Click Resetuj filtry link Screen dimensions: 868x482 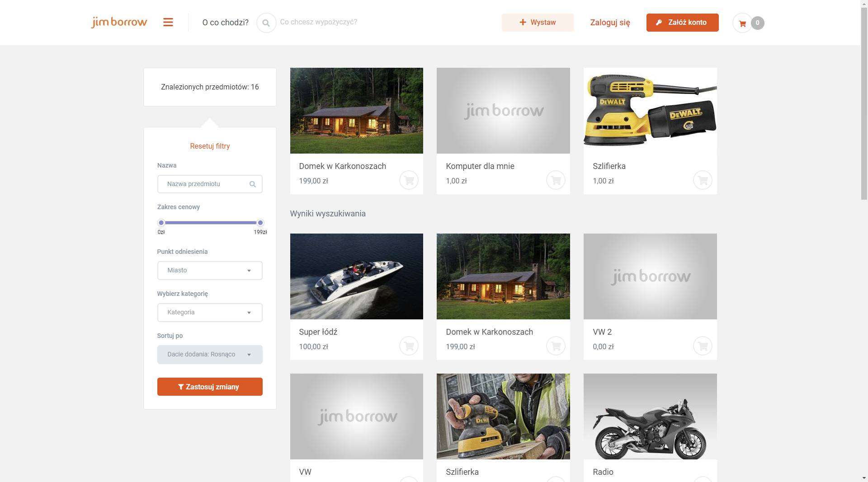click(210, 146)
